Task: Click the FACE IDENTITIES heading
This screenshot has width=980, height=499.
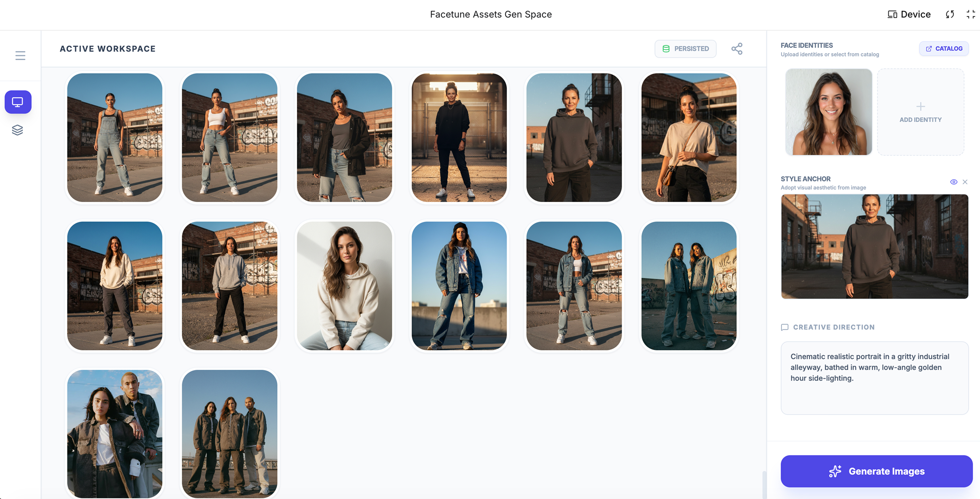Action: point(807,45)
